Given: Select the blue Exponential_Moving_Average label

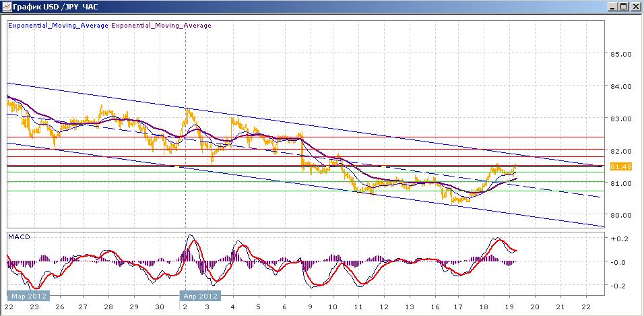Looking at the screenshot, I should click(59, 26).
